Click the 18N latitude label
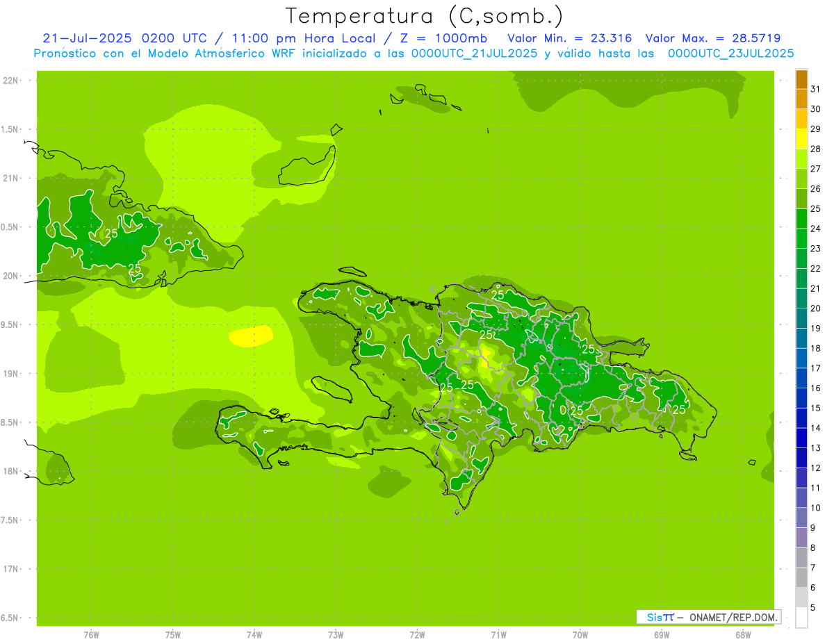The image size is (834, 644). [x=11, y=471]
